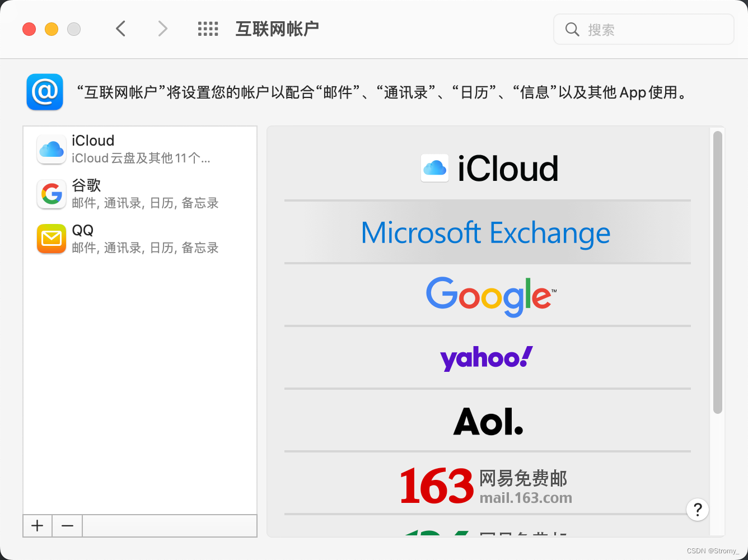This screenshot has height=560, width=748.
Task: Remove account with minus button
Action: (x=67, y=526)
